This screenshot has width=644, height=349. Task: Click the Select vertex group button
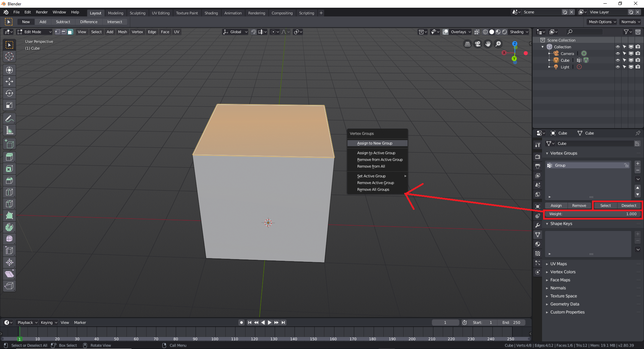(x=605, y=206)
